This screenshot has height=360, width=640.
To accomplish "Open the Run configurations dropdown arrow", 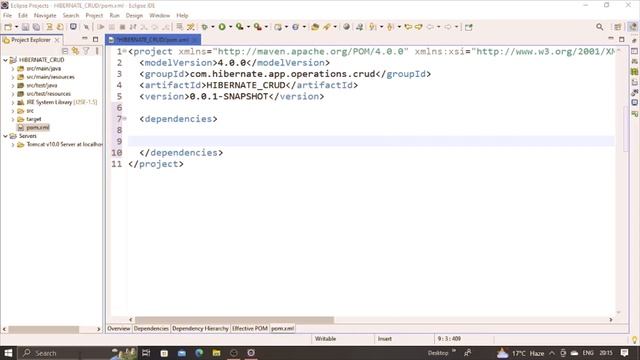I will pyautogui.click(x=231, y=27).
